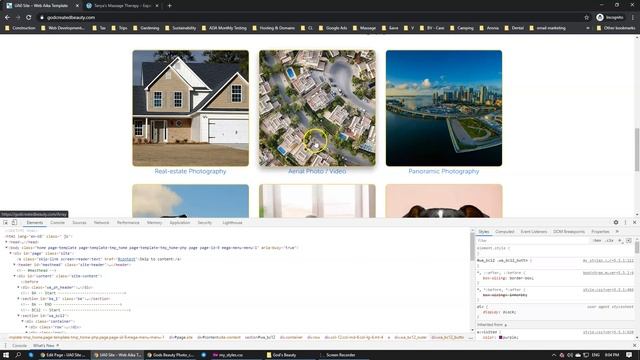Toggle the :hov element state panel

(597, 240)
